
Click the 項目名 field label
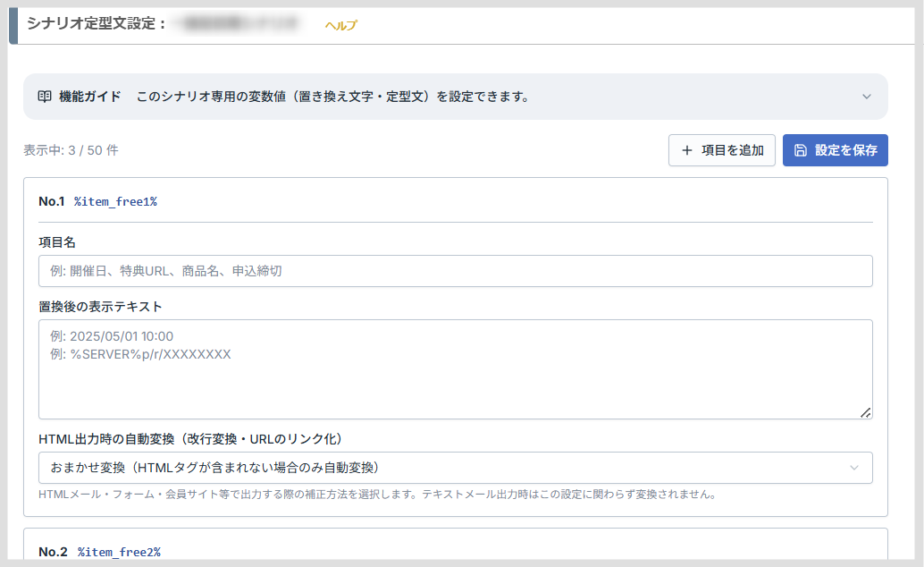click(57, 242)
